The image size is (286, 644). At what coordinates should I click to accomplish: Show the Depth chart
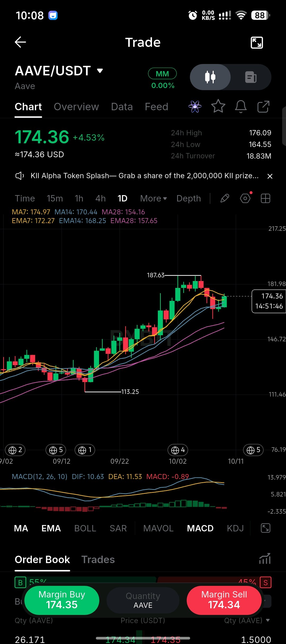(x=189, y=198)
